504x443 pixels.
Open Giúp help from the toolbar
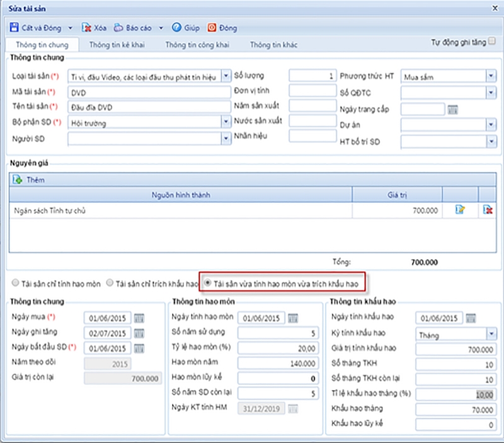point(186,28)
